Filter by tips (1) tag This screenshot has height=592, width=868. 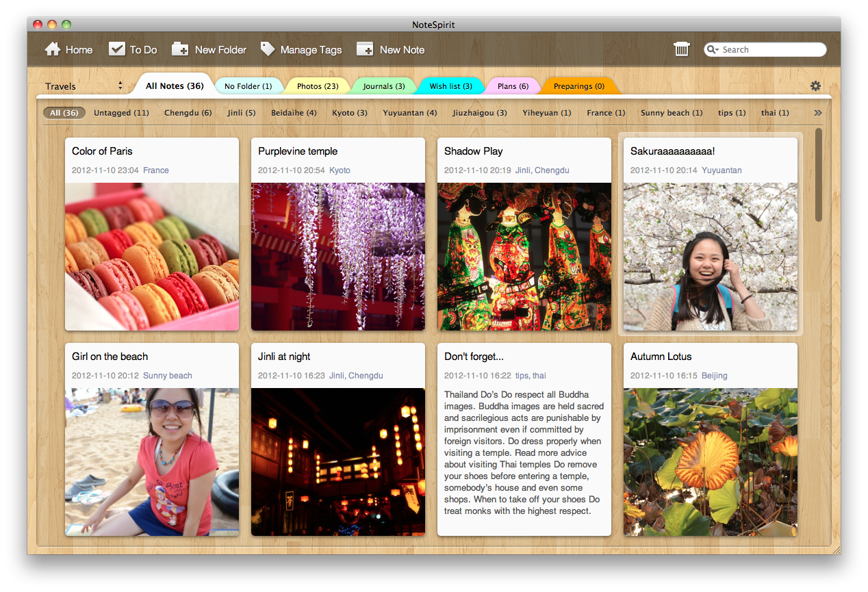click(732, 113)
